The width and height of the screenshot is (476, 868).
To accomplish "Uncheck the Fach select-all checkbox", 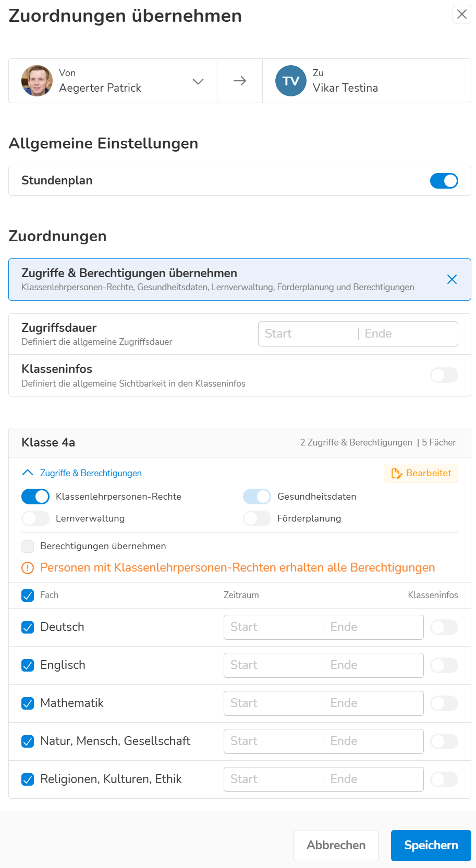I will coord(28,596).
